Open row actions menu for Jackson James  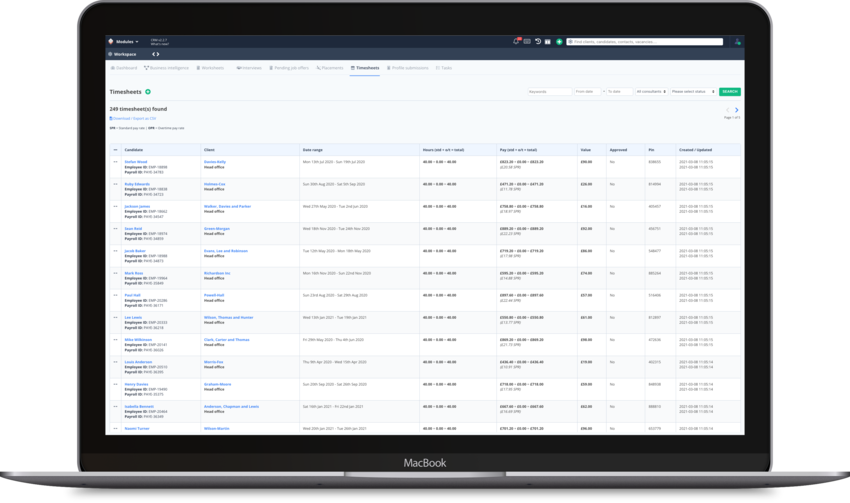115,206
